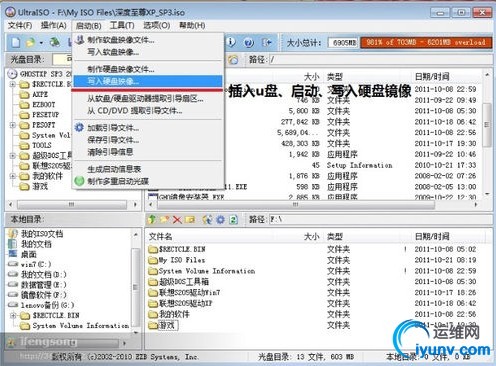Select lenovo备份 (G:) drive
The image size is (496, 366).
(47, 305)
